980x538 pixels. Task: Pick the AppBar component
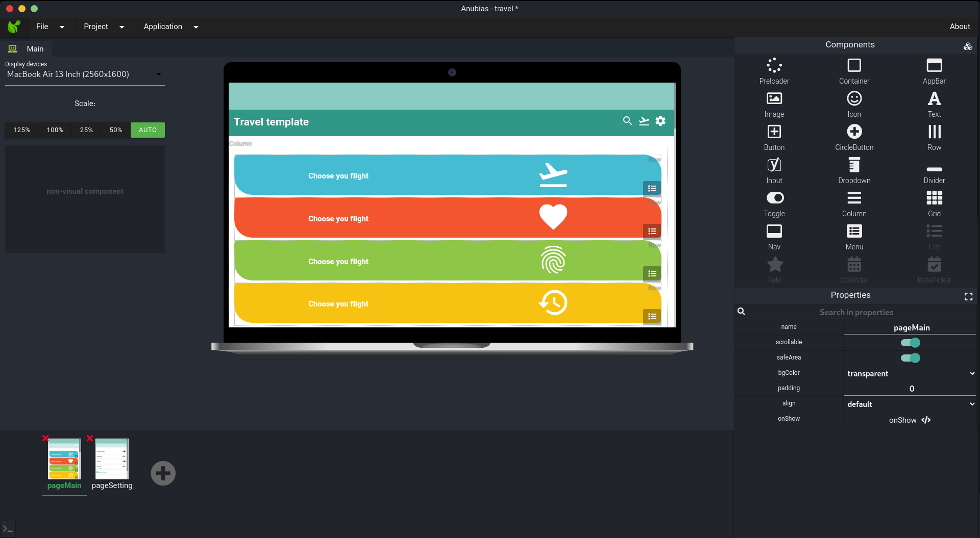point(934,66)
